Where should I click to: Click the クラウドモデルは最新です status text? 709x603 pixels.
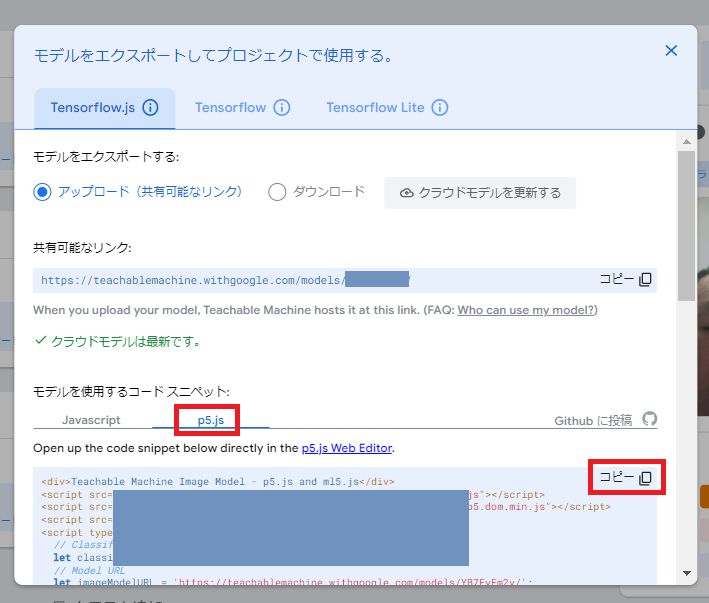point(125,341)
